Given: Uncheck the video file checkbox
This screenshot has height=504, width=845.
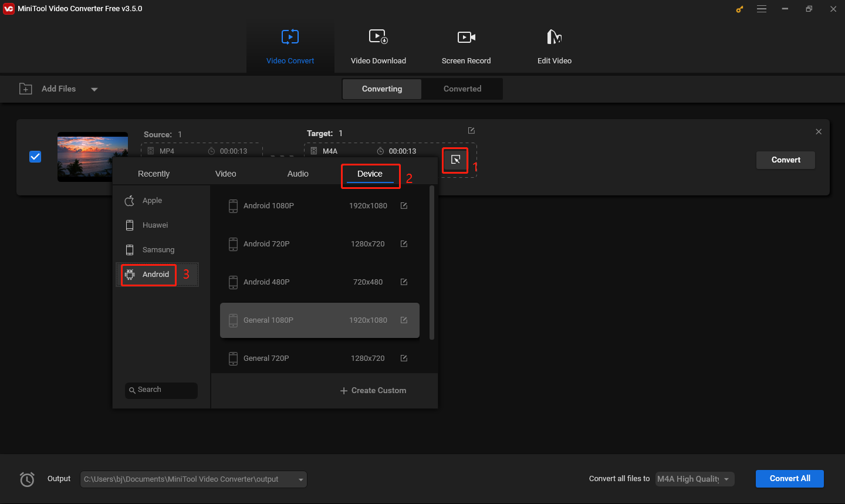Looking at the screenshot, I should (x=35, y=157).
